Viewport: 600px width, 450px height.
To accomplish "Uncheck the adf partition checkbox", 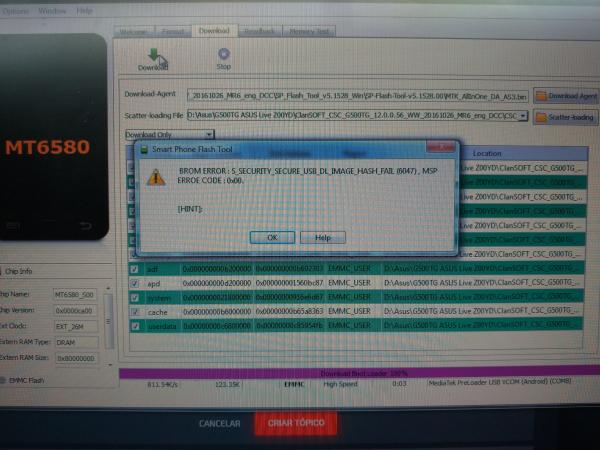I will point(134,269).
